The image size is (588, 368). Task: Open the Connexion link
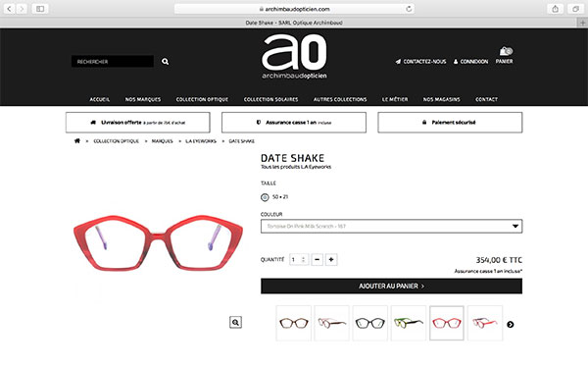click(x=471, y=61)
